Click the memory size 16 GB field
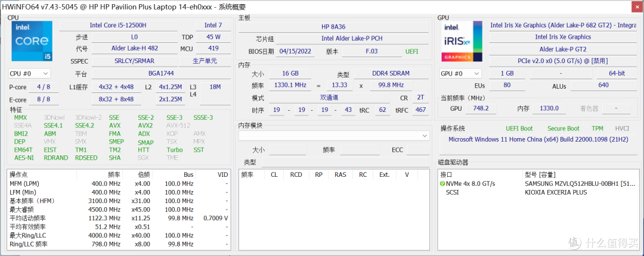 pos(290,73)
